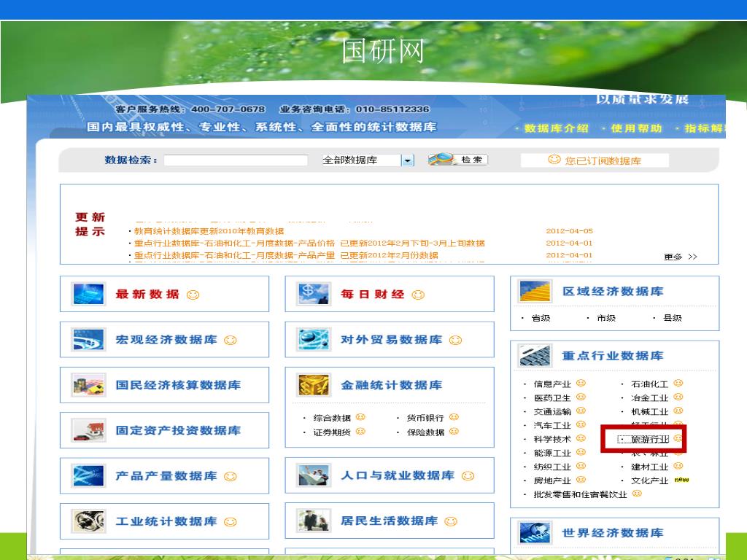Open the 全部数据库 dropdown arrow
Image resolution: width=747 pixels, height=560 pixels.
pyautogui.click(x=407, y=160)
